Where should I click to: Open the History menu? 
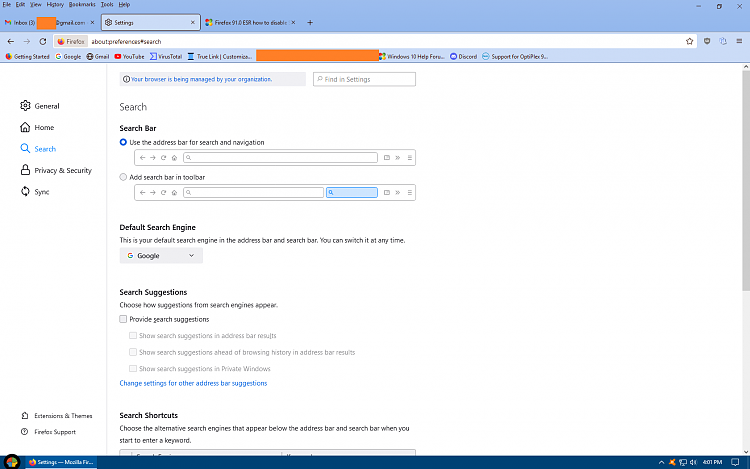pyautogui.click(x=55, y=4)
